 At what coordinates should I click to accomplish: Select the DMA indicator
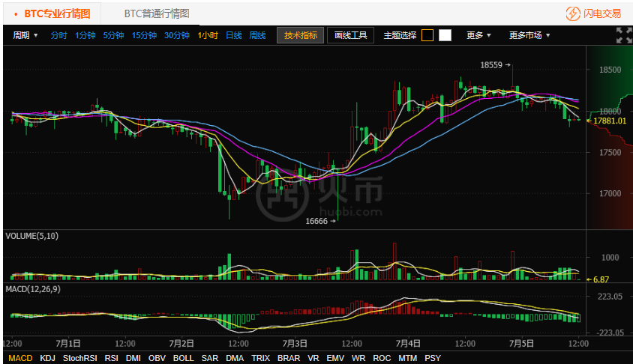[x=235, y=358]
